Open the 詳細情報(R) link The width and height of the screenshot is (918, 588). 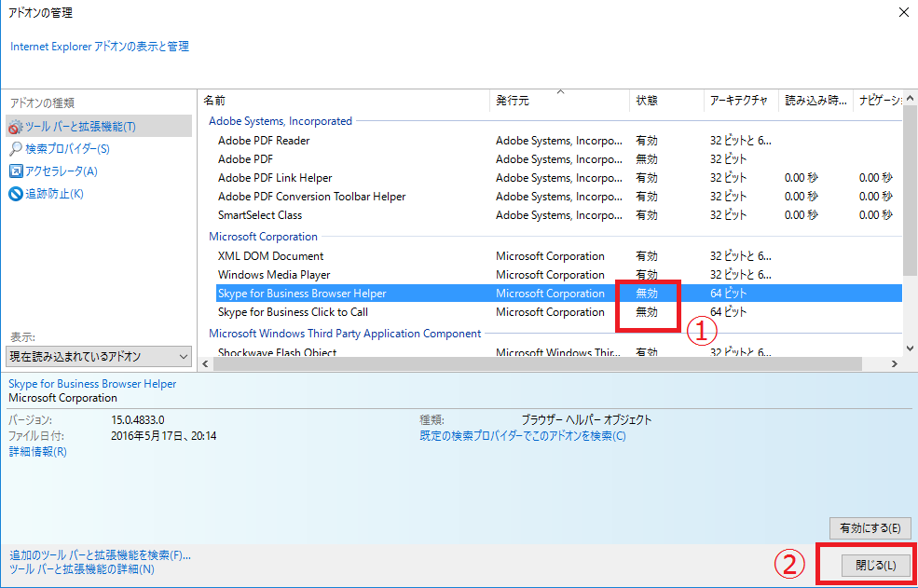pyautogui.click(x=38, y=452)
